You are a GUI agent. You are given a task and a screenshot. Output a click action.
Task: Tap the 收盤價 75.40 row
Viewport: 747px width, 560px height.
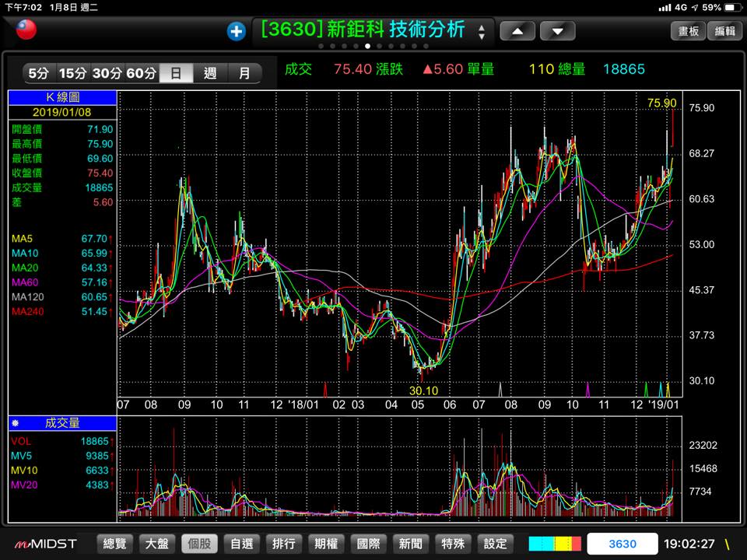[62, 173]
